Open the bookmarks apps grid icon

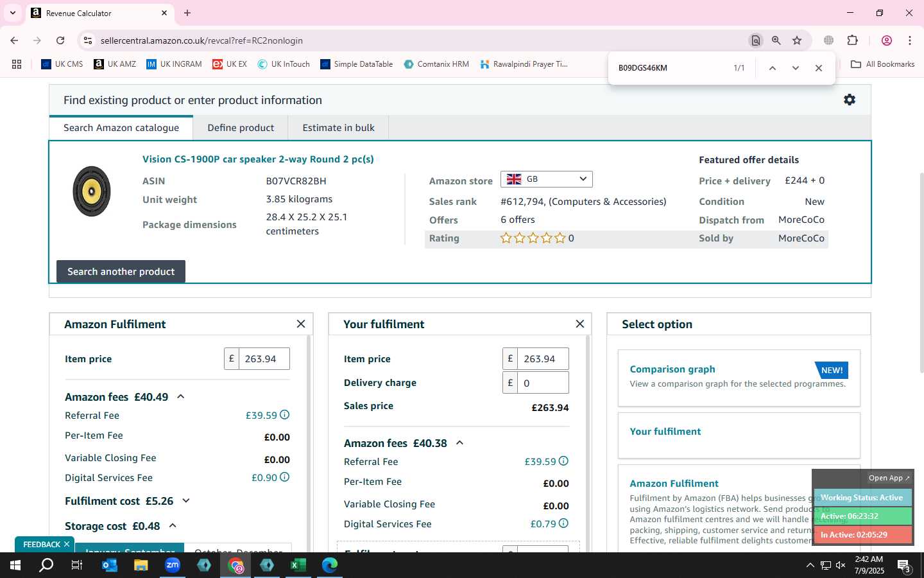[x=17, y=64]
